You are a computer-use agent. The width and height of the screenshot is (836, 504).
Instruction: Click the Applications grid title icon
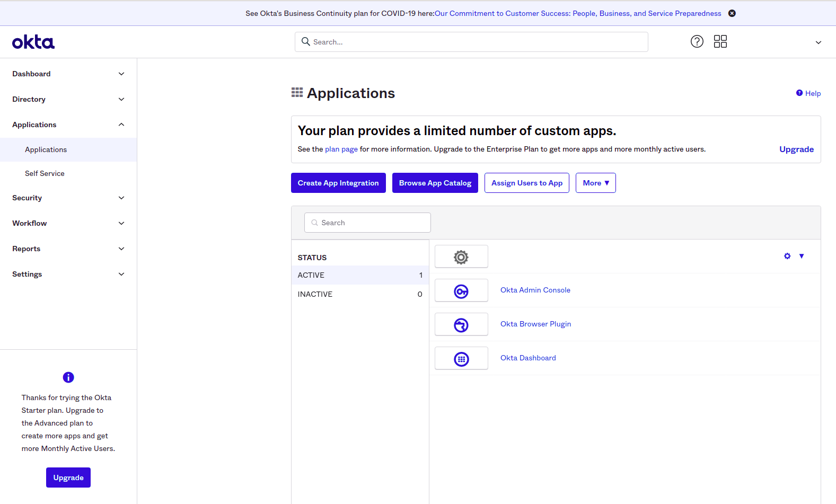(x=297, y=93)
